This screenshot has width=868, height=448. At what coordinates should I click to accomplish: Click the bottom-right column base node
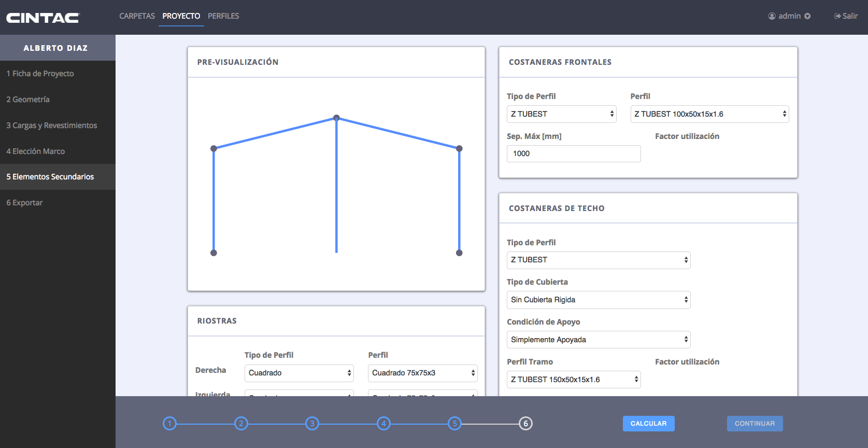(459, 253)
